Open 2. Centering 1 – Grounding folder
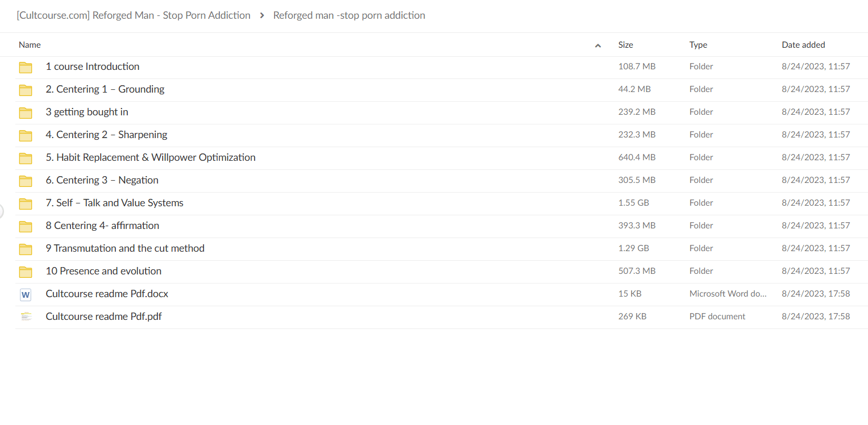 coord(105,89)
